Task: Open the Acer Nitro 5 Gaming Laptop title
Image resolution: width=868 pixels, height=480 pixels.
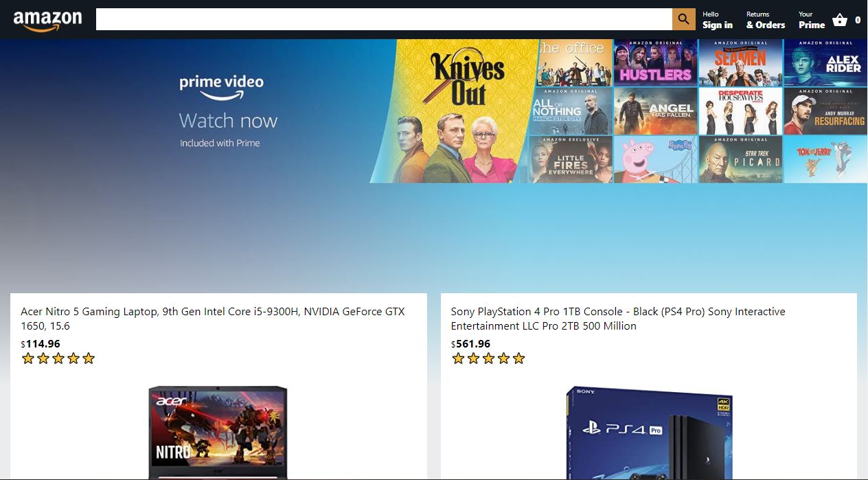Action: point(213,319)
